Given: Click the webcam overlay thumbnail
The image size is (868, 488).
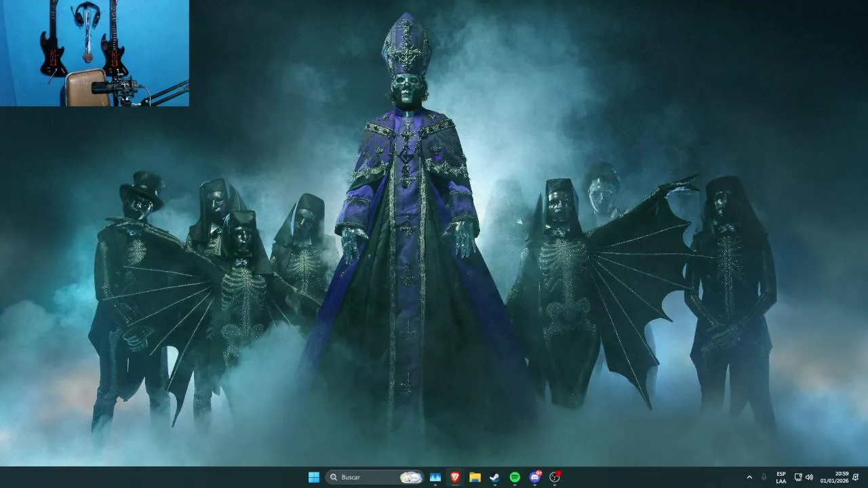Looking at the screenshot, I should (94, 53).
